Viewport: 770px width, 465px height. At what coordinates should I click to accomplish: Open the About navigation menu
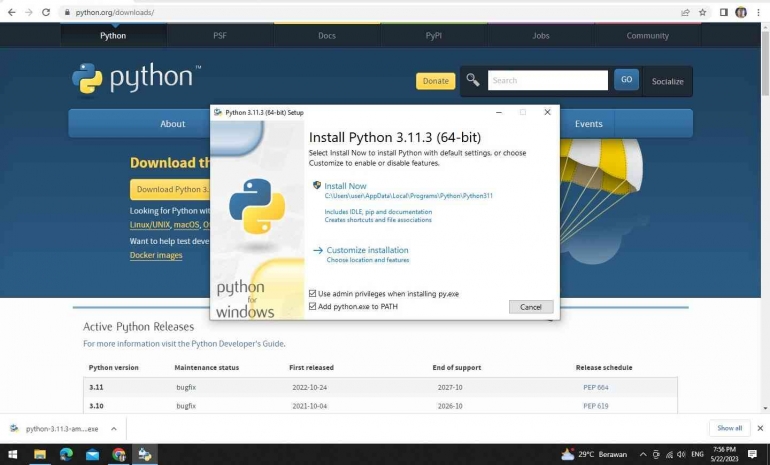coord(172,124)
